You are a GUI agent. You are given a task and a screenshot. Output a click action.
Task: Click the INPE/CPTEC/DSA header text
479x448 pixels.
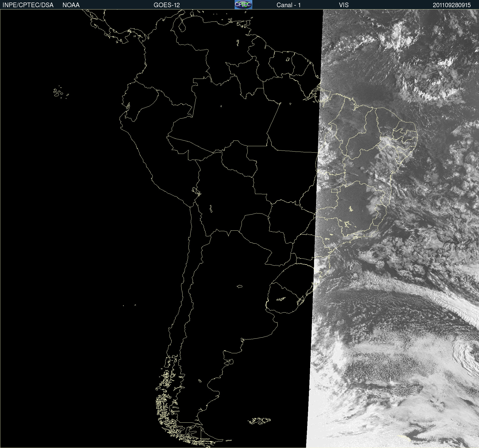[28, 5]
